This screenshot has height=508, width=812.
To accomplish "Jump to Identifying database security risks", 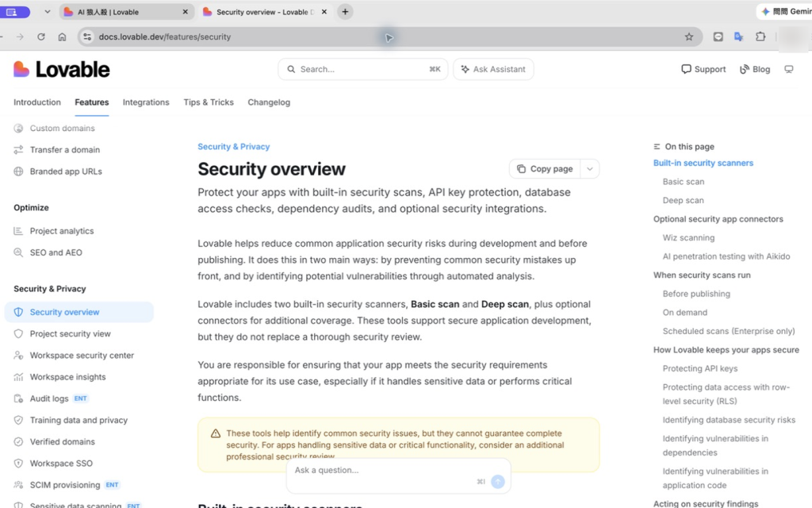I will point(730,420).
